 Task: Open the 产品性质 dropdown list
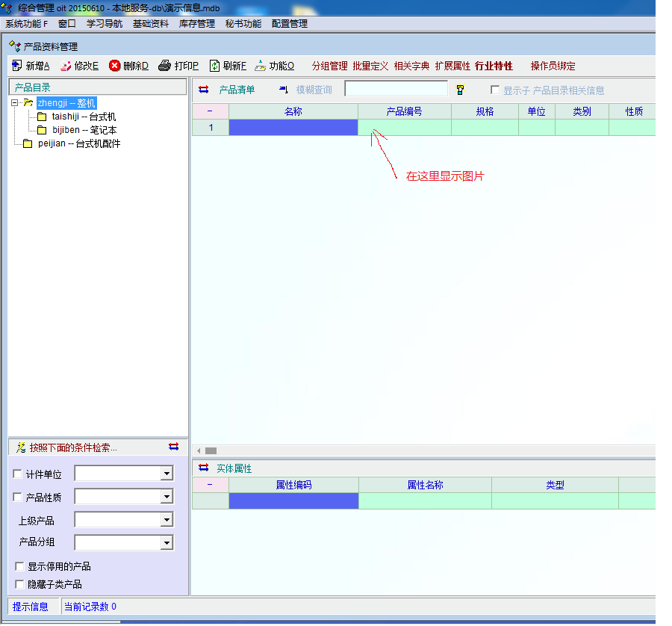[x=167, y=497]
